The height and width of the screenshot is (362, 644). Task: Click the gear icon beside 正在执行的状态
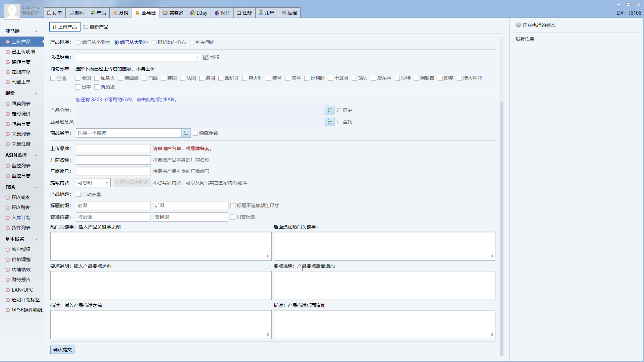pyautogui.click(x=518, y=25)
